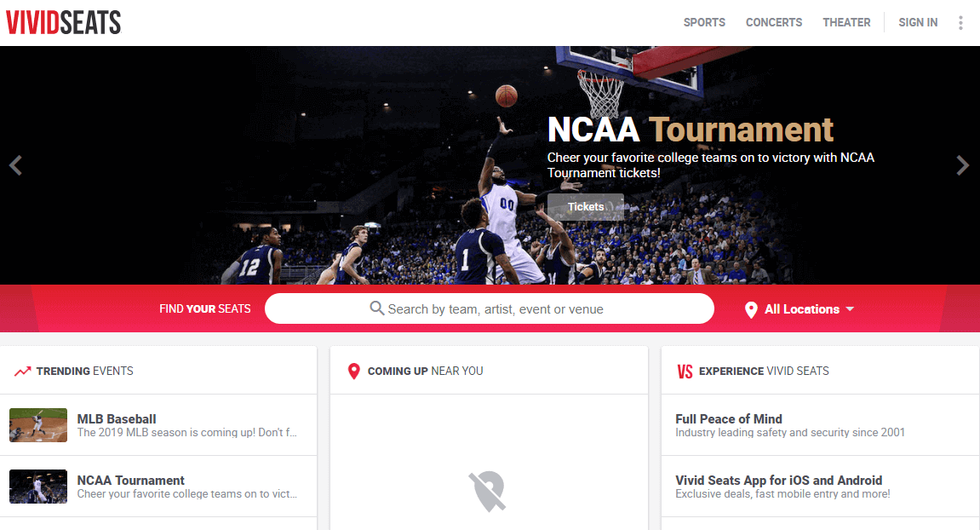Open NCAA Tournament trending event link
The image size is (980, 530).
click(131, 481)
